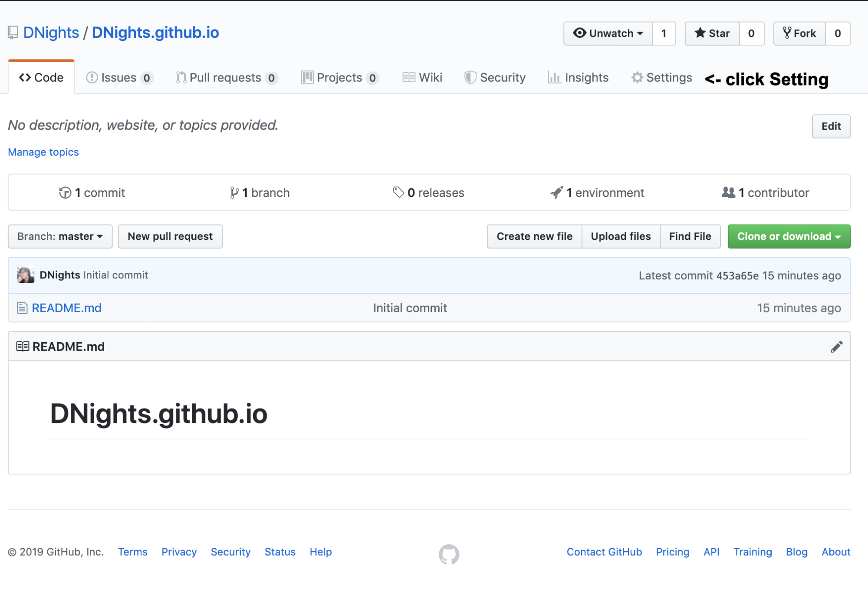Viewport: 868px width, 589px height.
Task: Click the eye icon on Unwatch button
Action: pos(580,33)
